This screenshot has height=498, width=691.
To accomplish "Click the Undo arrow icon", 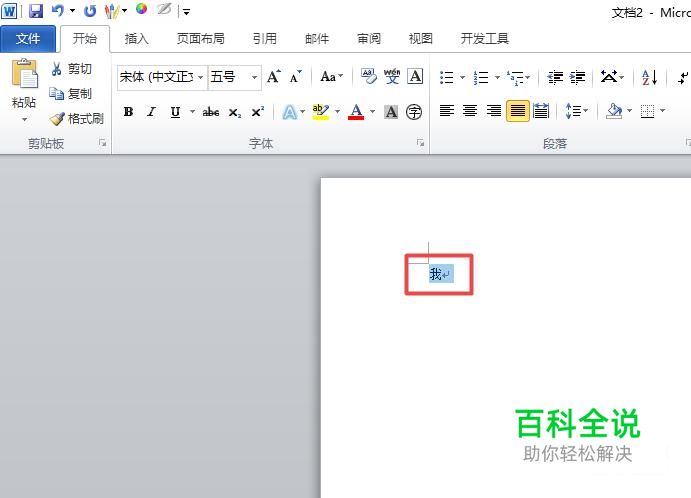I will 58,11.
